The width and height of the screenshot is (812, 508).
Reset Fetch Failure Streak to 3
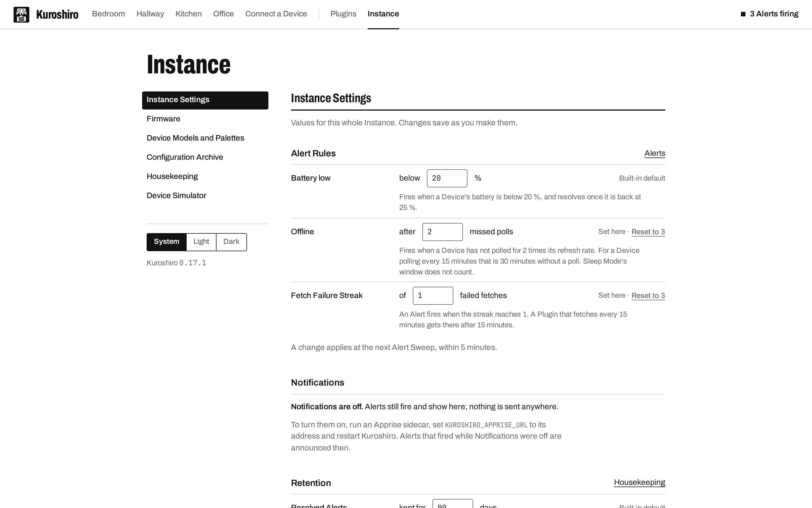coord(648,296)
